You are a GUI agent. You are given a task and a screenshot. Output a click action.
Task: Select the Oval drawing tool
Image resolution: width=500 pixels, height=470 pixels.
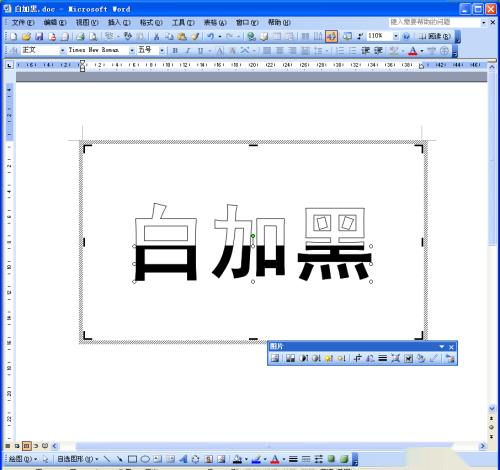(145, 459)
